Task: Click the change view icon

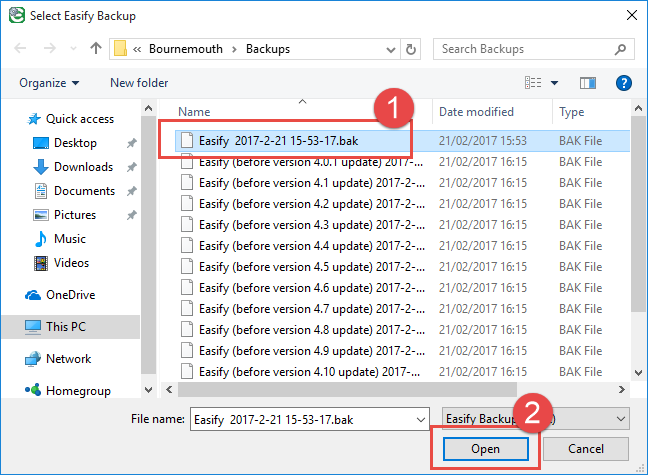Action: tap(533, 83)
